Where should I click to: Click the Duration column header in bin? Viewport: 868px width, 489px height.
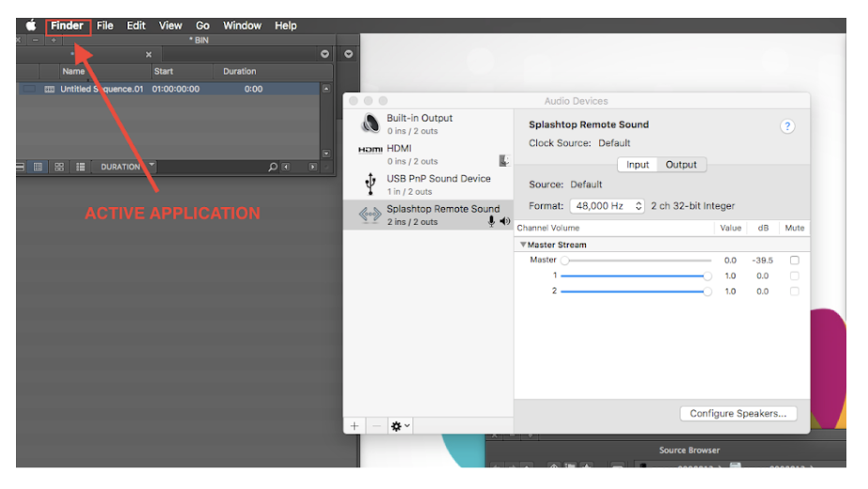tap(239, 71)
